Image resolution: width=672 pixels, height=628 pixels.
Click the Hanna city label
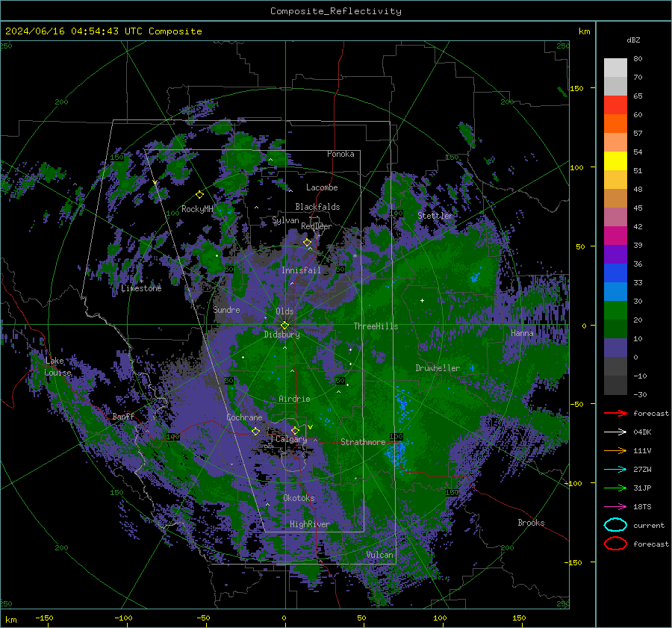tap(522, 333)
